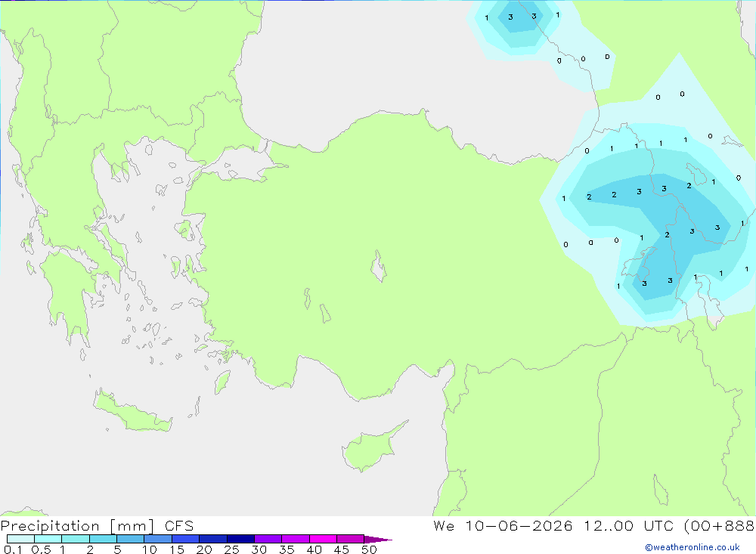Click the 15–20 mm legend color swatch
The image size is (756, 554).
[x=186, y=539]
